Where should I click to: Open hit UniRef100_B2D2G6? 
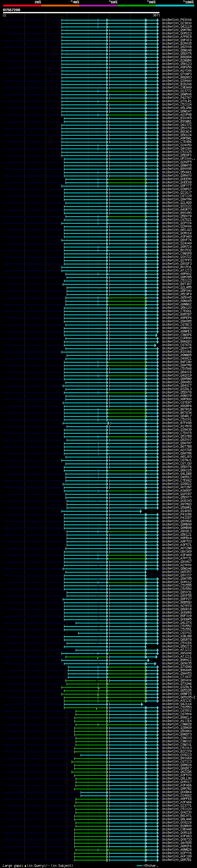point(177,84)
